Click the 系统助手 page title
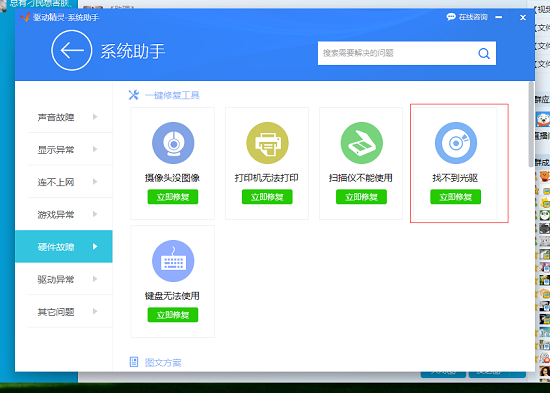 coord(133,52)
